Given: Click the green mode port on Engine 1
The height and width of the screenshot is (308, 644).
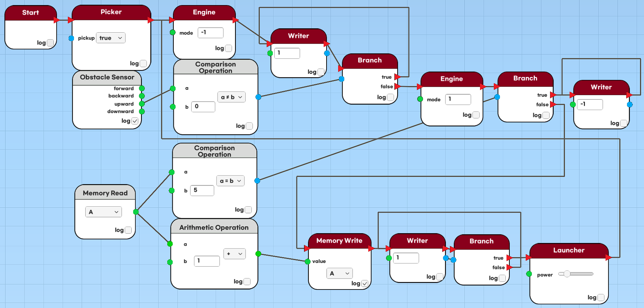Looking at the screenshot, I should click(x=420, y=99).
